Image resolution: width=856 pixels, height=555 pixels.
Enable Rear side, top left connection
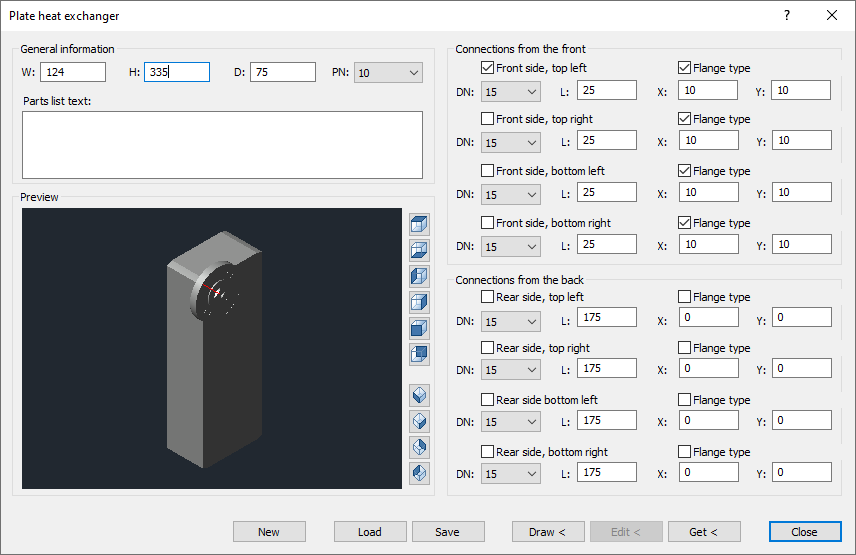488,296
